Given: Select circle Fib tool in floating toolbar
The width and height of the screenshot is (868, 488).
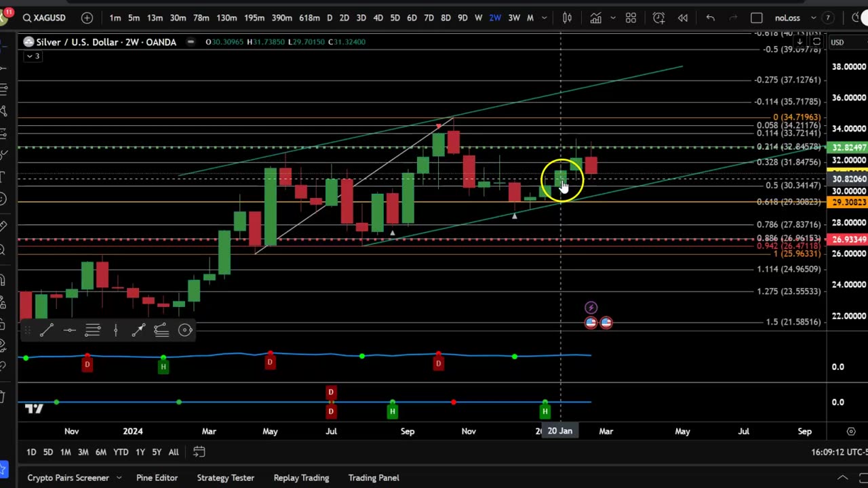Looking at the screenshot, I should (x=185, y=330).
